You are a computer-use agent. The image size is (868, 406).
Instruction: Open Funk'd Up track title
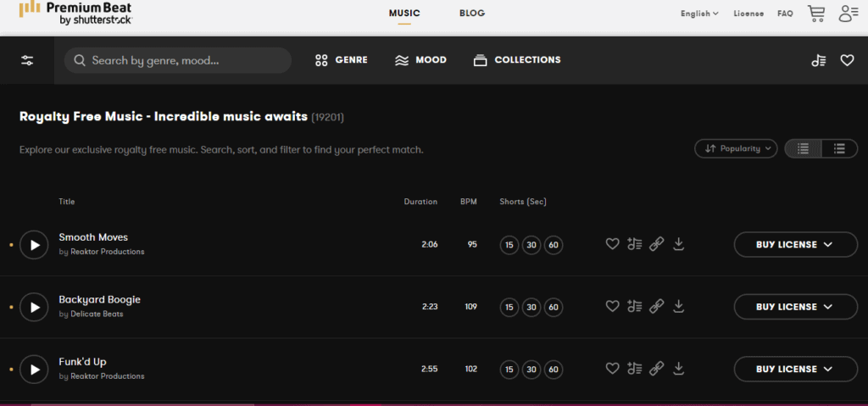(x=82, y=362)
